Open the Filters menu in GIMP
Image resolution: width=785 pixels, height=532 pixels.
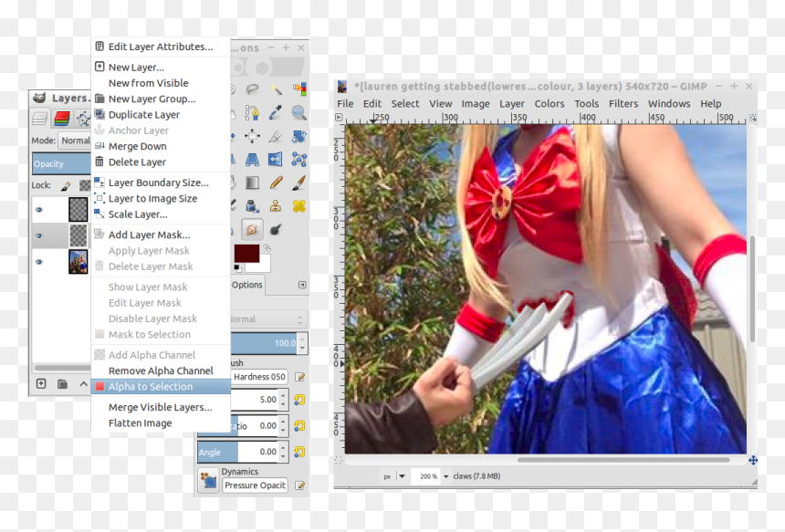623,104
